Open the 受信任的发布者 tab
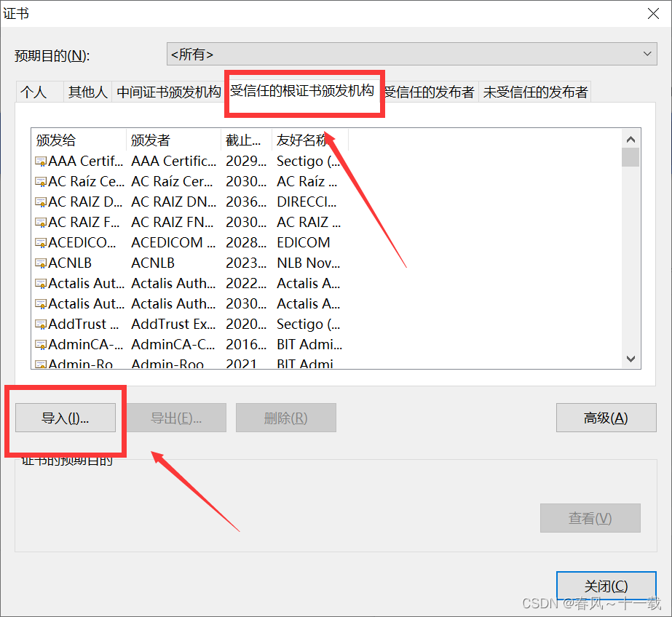Image resolution: width=672 pixels, height=617 pixels. click(429, 92)
